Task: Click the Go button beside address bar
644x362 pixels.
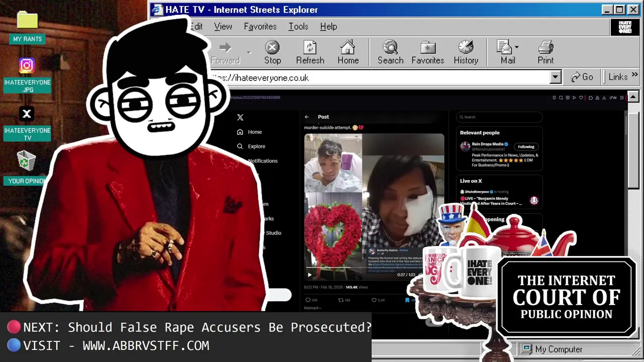Action: tap(582, 77)
